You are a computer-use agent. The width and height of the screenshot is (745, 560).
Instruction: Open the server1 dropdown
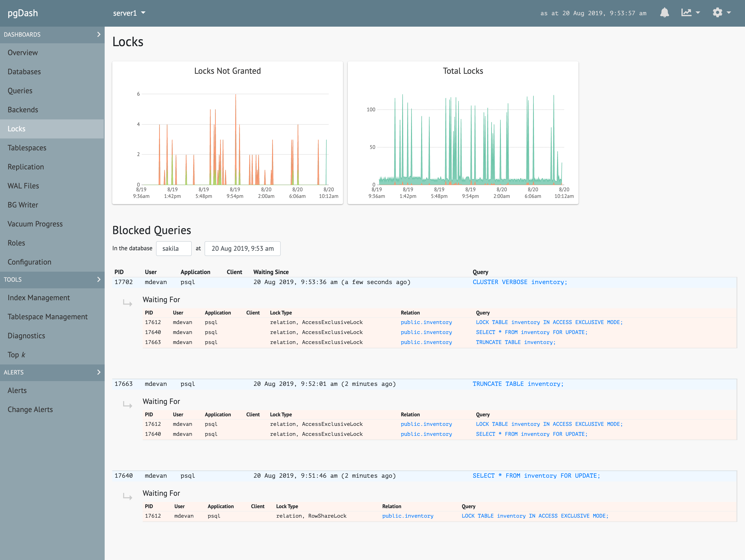pos(129,13)
